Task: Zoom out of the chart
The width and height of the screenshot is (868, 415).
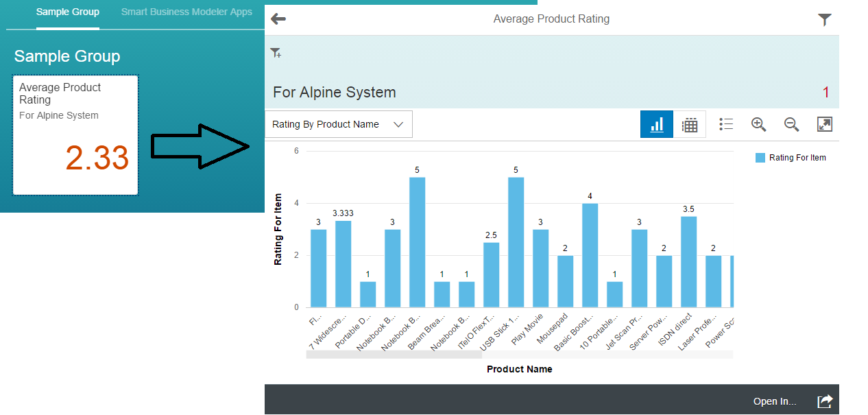Action: point(791,124)
